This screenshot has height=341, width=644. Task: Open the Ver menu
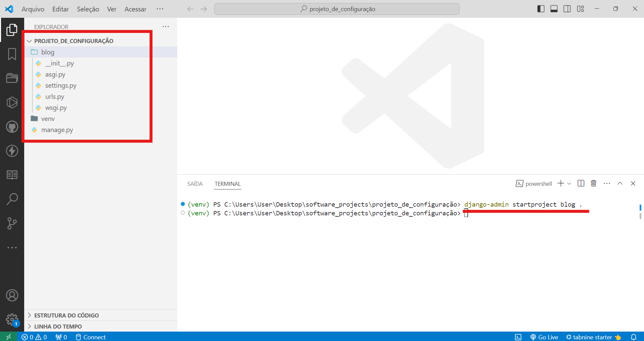111,9
